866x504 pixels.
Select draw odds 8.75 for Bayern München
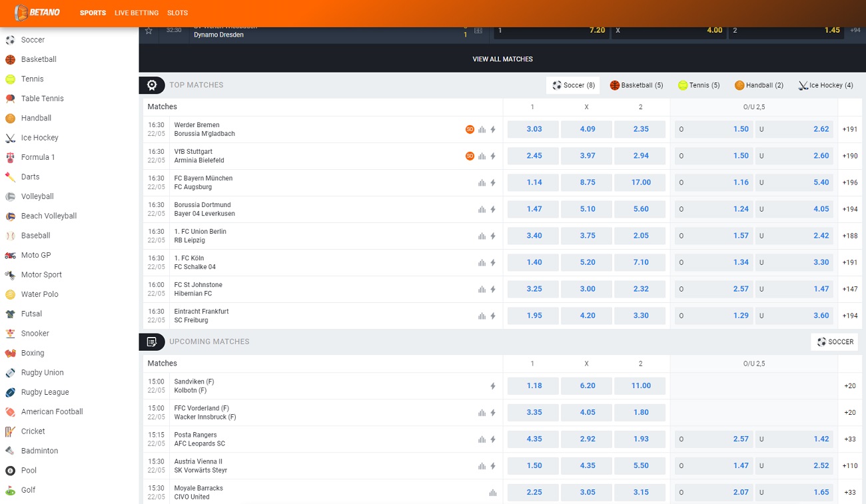pyautogui.click(x=586, y=182)
